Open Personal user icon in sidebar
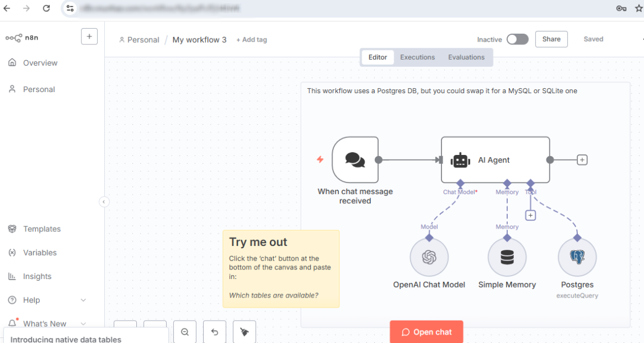Viewport: 644px width, 343px height. (x=12, y=89)
